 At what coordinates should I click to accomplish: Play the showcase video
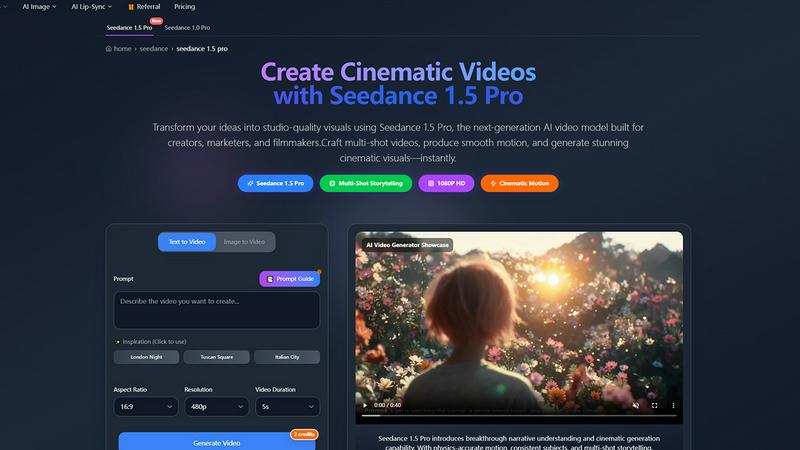(x=365, y=405)
